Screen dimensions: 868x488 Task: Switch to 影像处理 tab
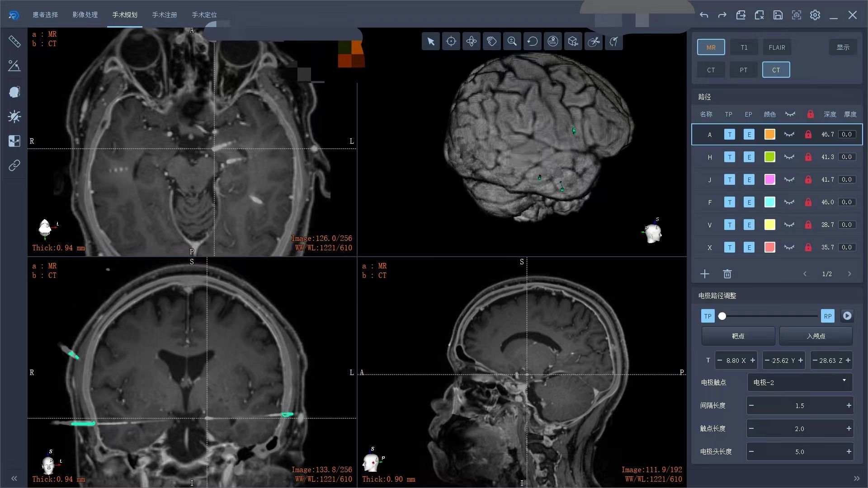tap(85, 15)
